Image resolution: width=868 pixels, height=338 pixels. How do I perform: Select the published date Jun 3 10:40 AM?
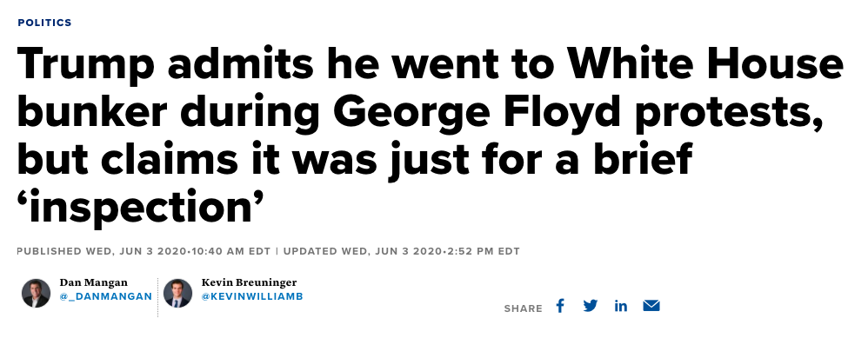144,251
